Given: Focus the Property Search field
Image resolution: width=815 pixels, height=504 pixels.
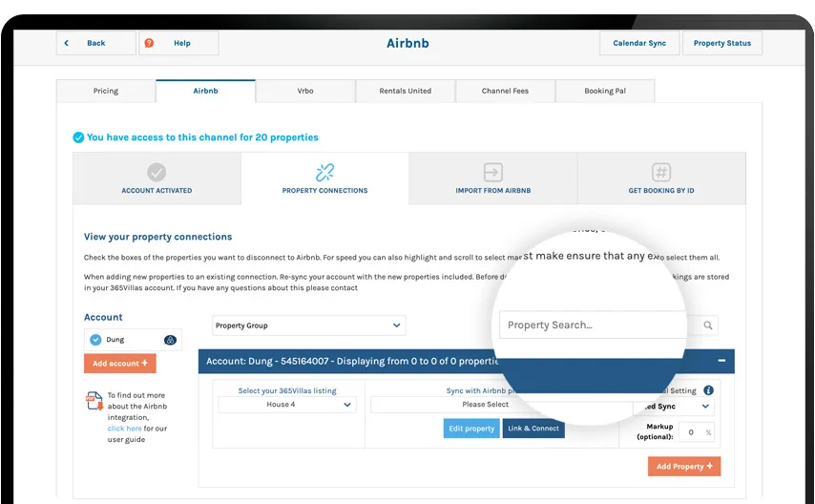Looking at the screenshot, I should (x=593, y=325).
